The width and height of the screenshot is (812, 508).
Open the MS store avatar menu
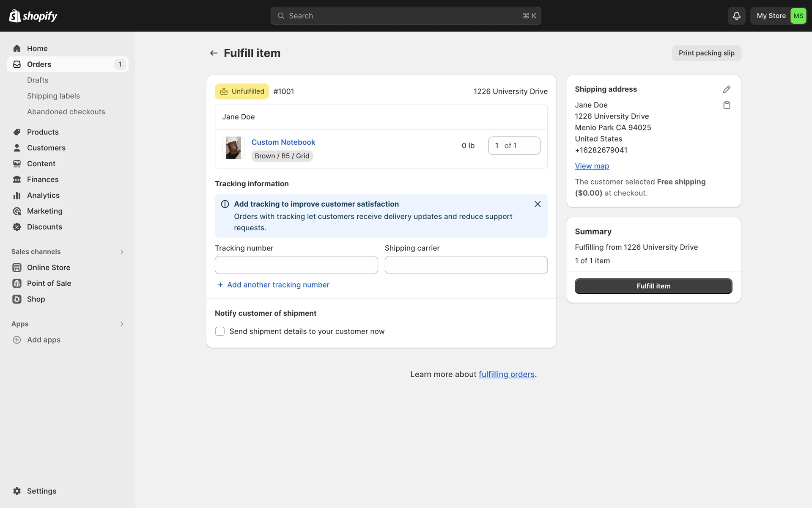tap(798, 16)
